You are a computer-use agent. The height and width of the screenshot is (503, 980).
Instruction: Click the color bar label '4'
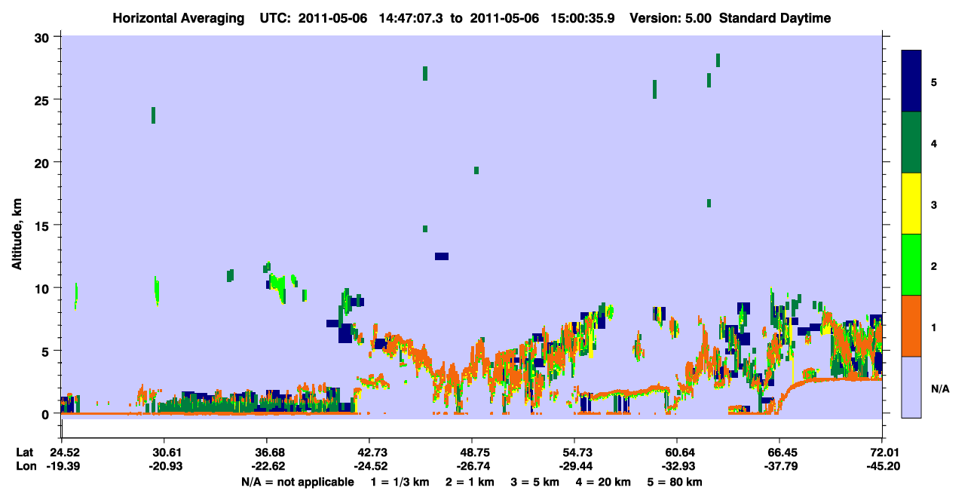933,143
